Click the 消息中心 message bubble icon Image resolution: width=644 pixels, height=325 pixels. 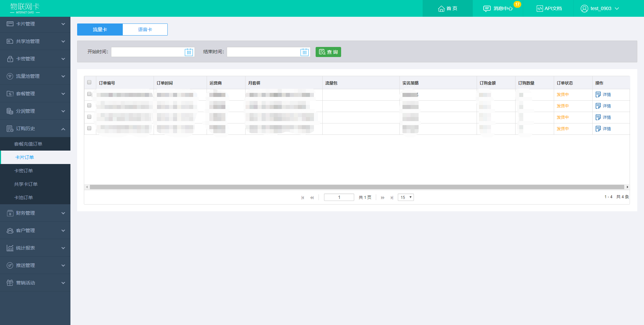(487, 9)
